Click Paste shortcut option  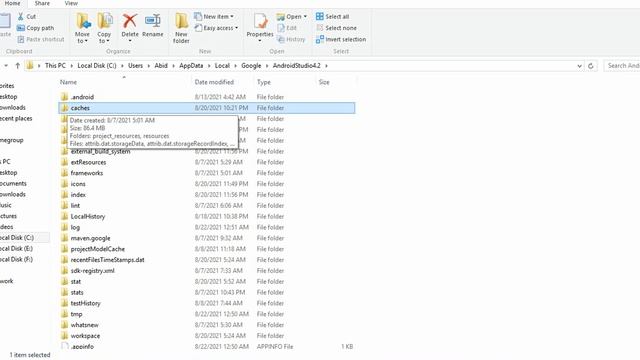(41, 39)
